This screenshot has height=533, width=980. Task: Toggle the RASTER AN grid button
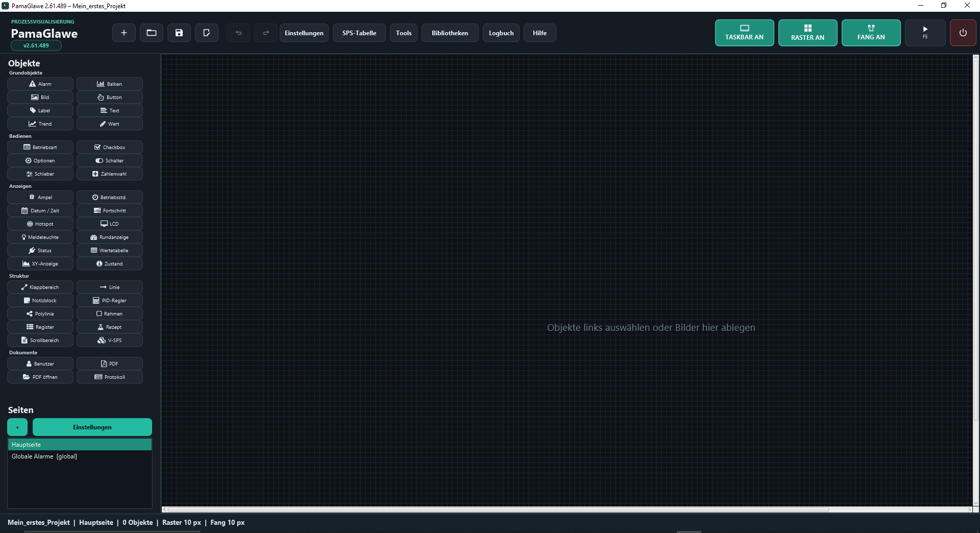(807, 33)
